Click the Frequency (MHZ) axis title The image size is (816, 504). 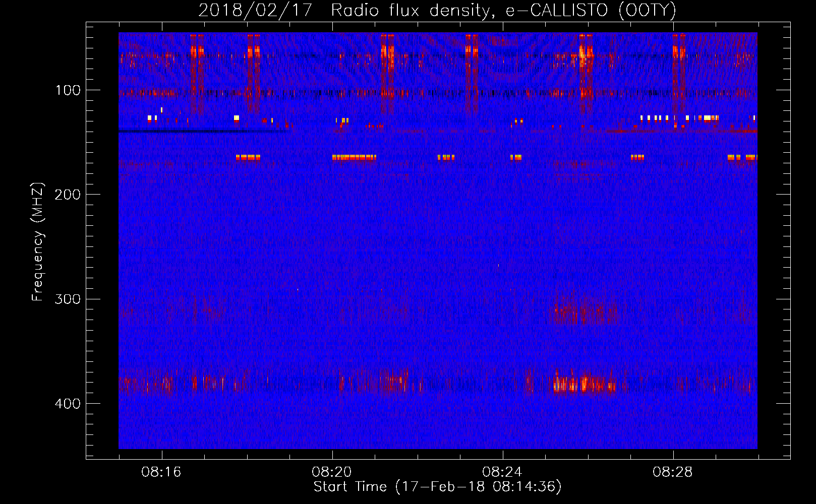point(38,242)
